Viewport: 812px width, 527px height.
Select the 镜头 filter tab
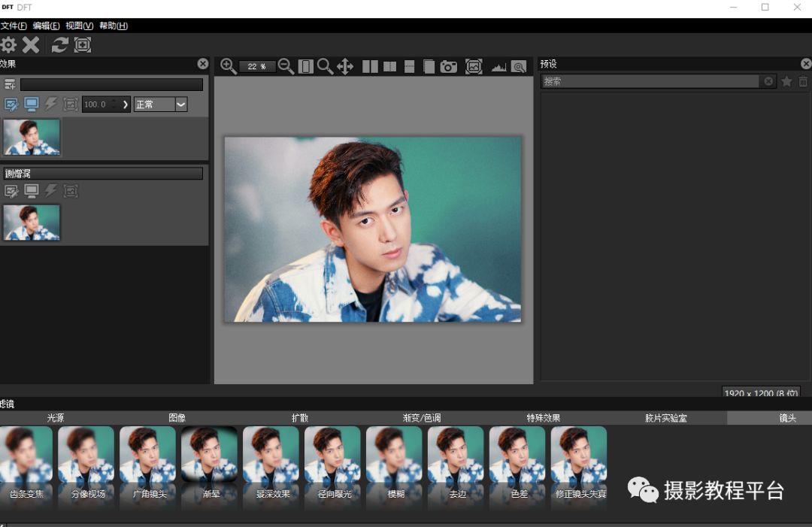770,418
